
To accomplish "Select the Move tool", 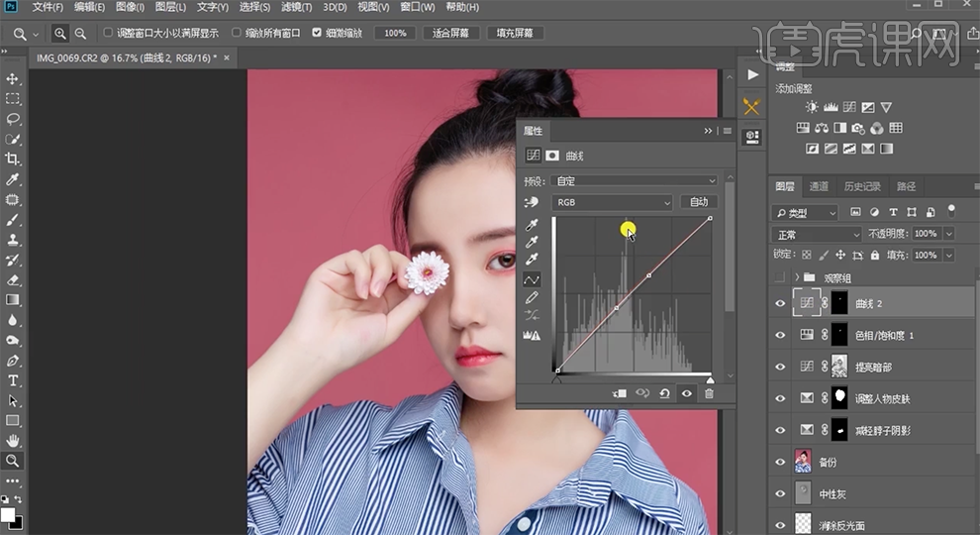I will (13, 78).
